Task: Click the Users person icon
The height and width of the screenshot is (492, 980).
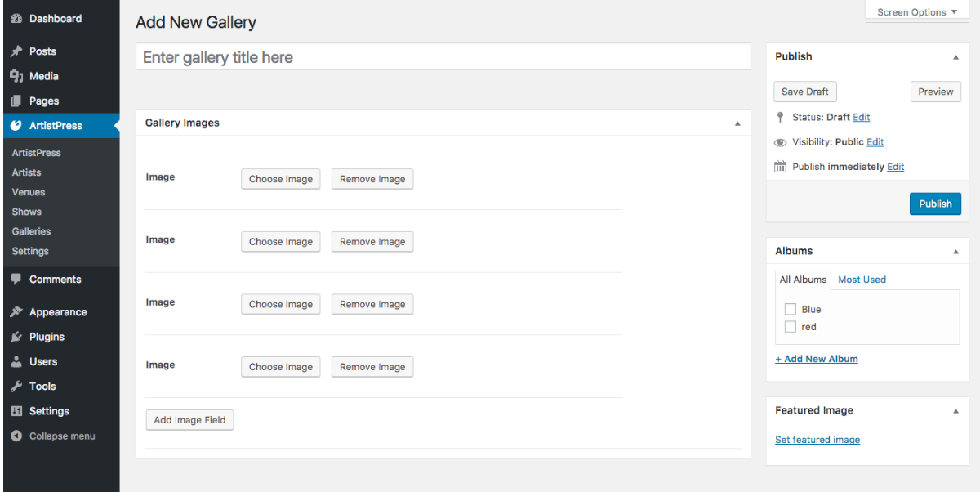Action: tap(16, 361)
